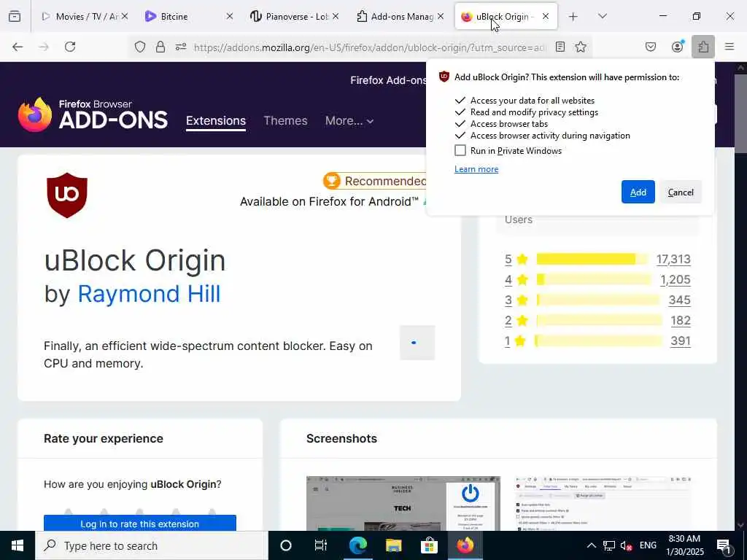Open Learn more permissions link
Viewport: 747px width, 560px height.
pos(476,169)
